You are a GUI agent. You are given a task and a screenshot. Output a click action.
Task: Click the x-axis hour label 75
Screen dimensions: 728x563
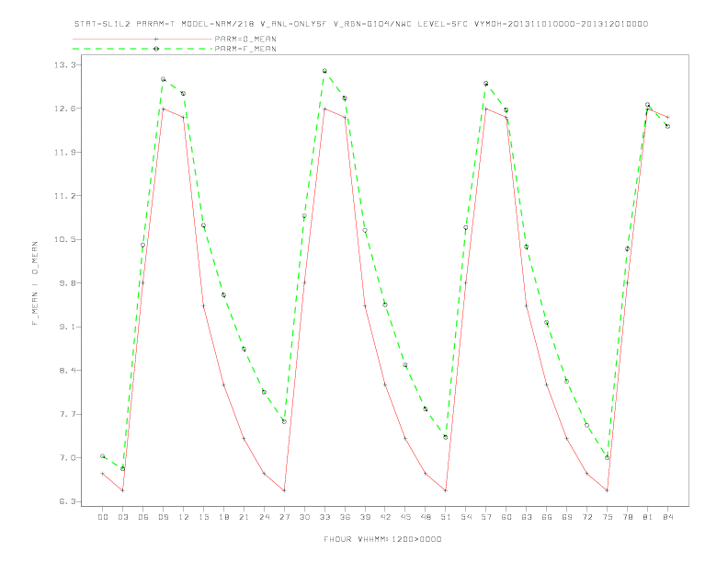coord(608,517)
